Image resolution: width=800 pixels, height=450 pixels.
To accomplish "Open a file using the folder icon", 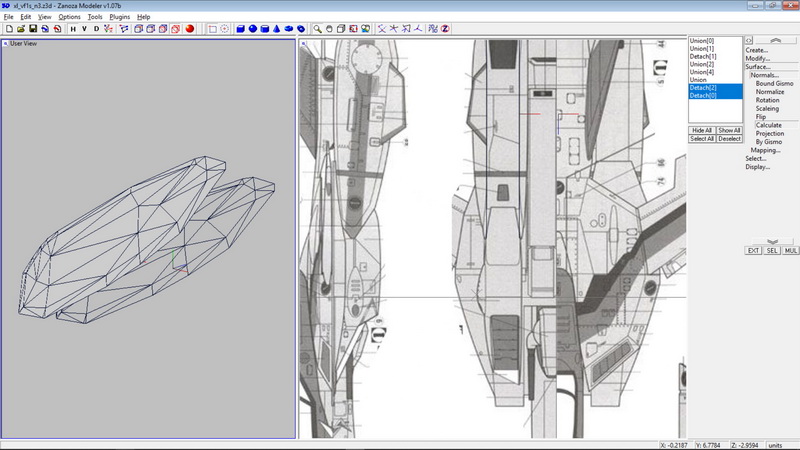I will [20, 29].
